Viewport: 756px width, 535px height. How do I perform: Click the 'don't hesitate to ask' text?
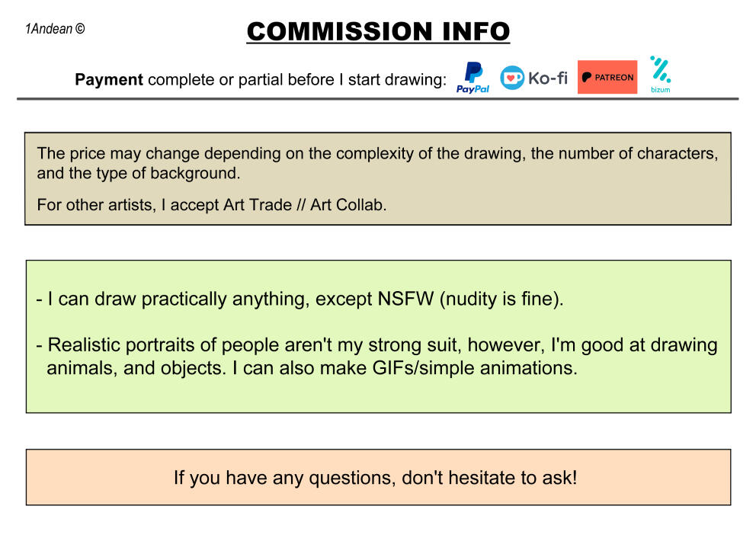pyautogui.click(x=489, y=478)
